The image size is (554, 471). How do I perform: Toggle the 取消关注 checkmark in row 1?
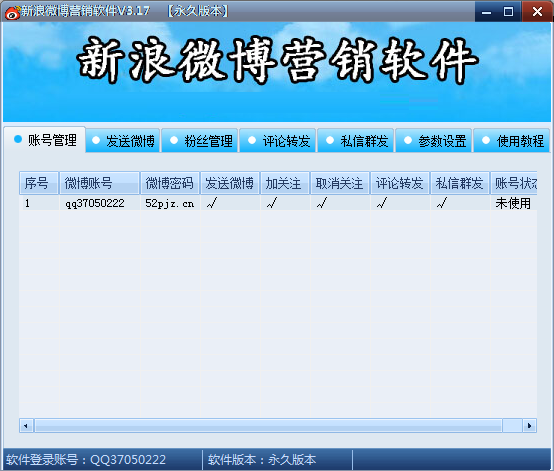click(322, 203)
